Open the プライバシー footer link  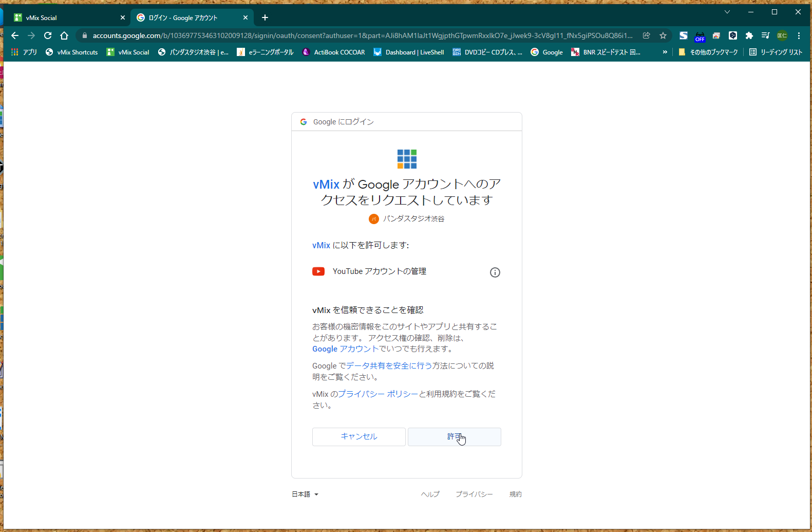(474, 494)
